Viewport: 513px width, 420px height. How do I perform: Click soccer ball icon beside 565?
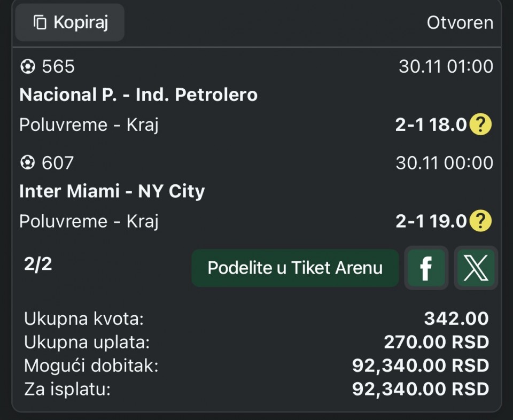tap(27, 67)
